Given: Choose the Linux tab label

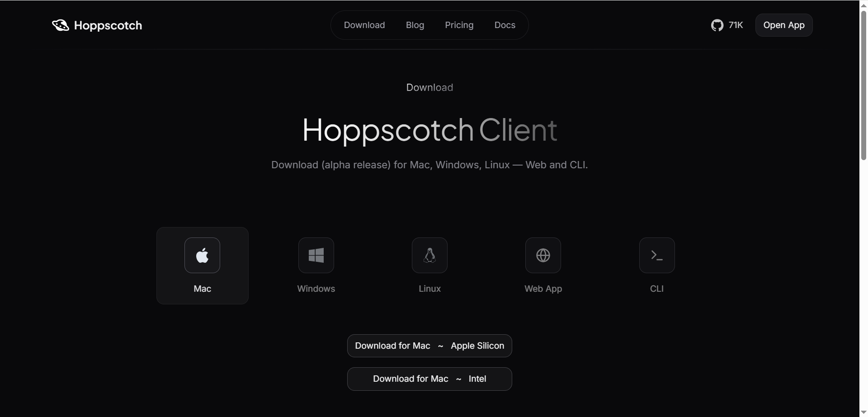Looking at the screenshot, I should pyautogui.click(x=429, y=289).
